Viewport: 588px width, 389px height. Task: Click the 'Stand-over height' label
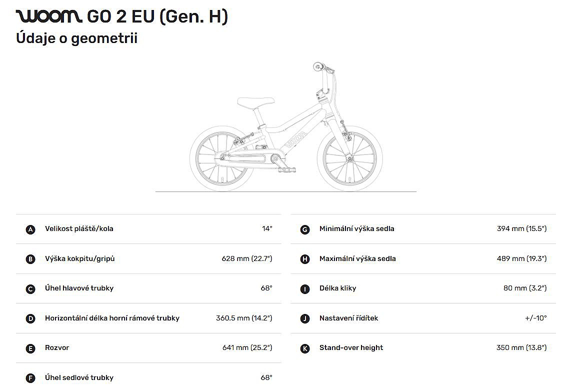(x=351, y=348)
